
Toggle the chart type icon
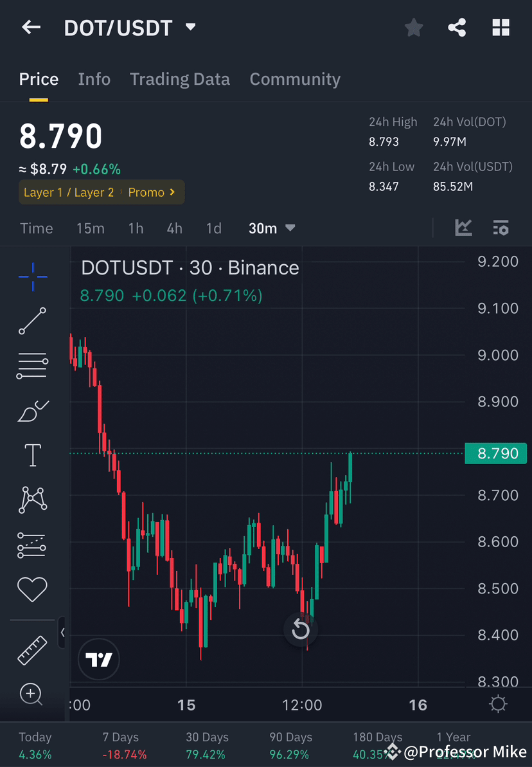coord(463,228)
